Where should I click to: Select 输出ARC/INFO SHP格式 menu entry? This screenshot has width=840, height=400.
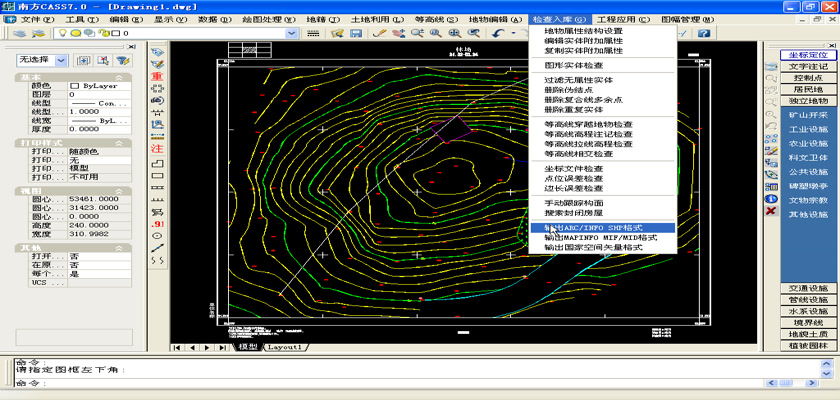[x=603, y=228]
